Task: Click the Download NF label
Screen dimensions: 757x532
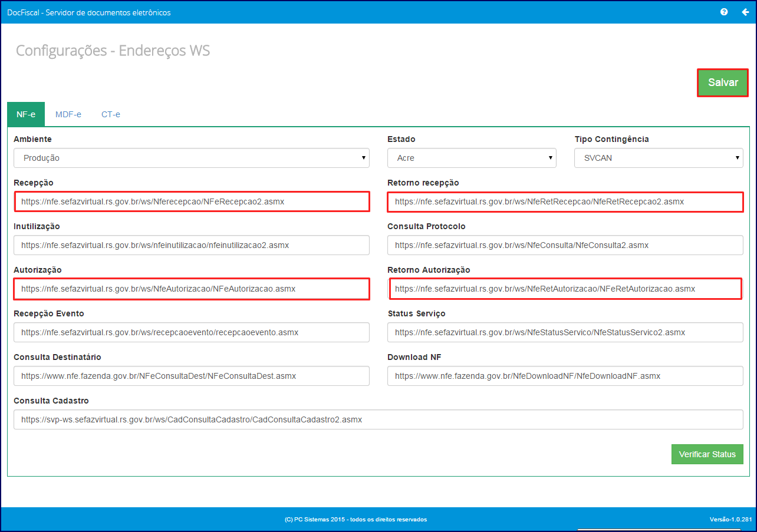Action: click(414, 357)
